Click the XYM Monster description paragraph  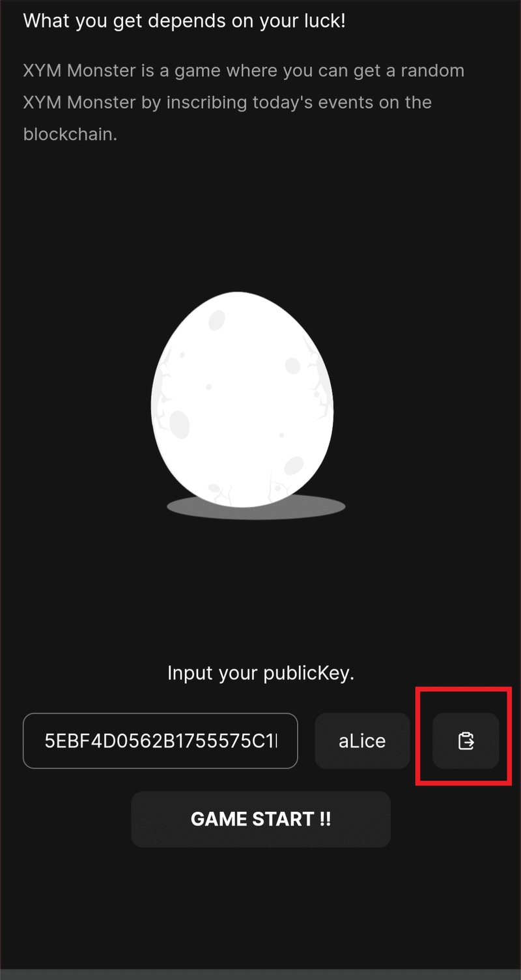point(244,102)
